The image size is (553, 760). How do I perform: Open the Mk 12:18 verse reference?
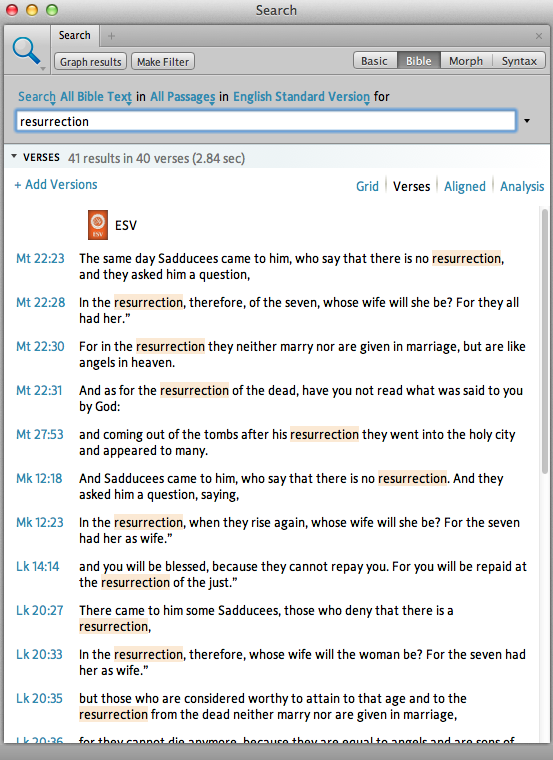tap(39, 478)
